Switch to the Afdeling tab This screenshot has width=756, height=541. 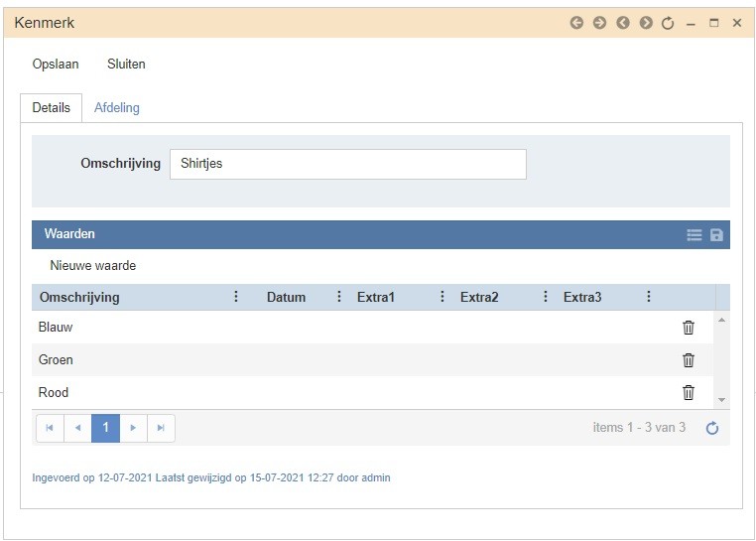click(x=117, y=107)
